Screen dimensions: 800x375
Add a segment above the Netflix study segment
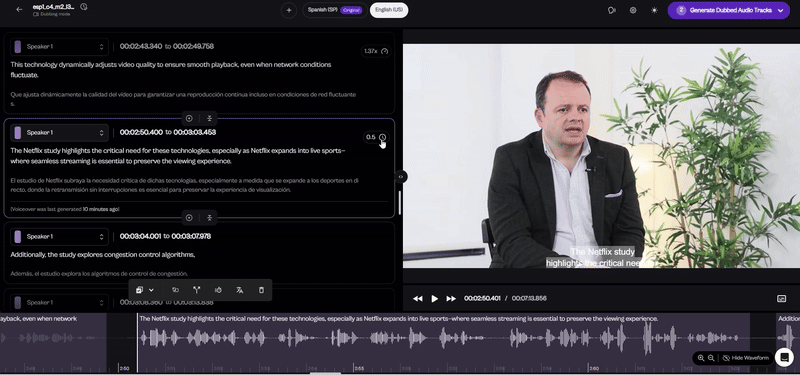coord(189,118)
